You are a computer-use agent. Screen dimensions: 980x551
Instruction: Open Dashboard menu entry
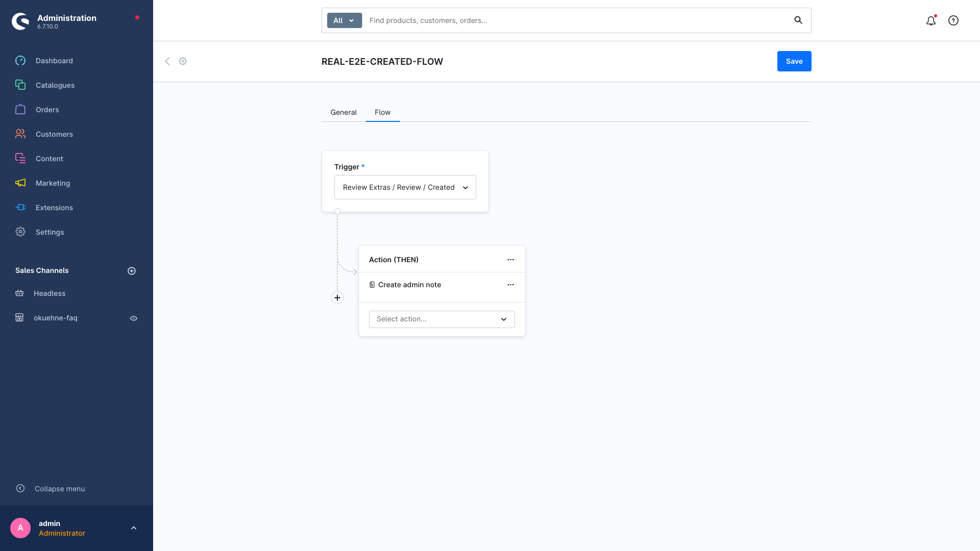[x=54, y=61]
